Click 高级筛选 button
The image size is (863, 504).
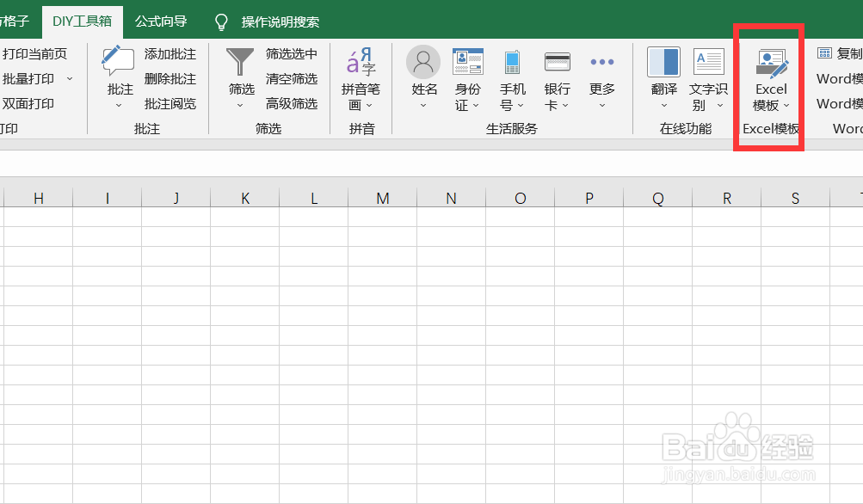(x=292, y=103)
